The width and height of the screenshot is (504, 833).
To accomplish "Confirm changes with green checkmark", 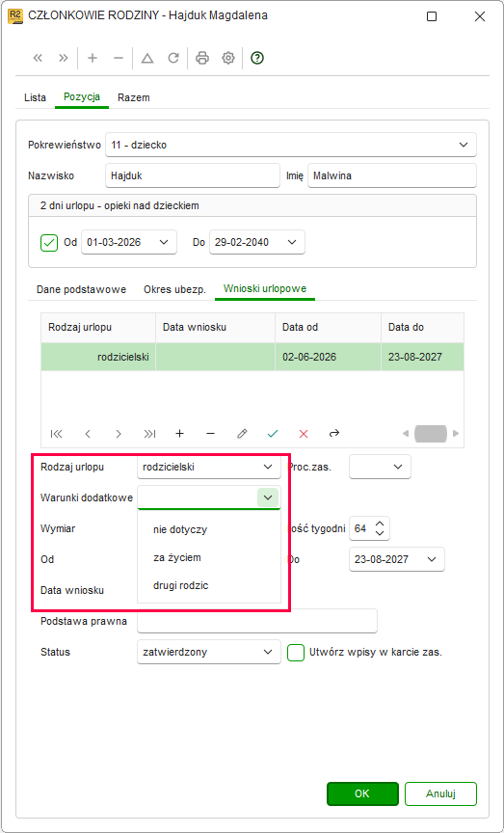I will tap(273, 434).
